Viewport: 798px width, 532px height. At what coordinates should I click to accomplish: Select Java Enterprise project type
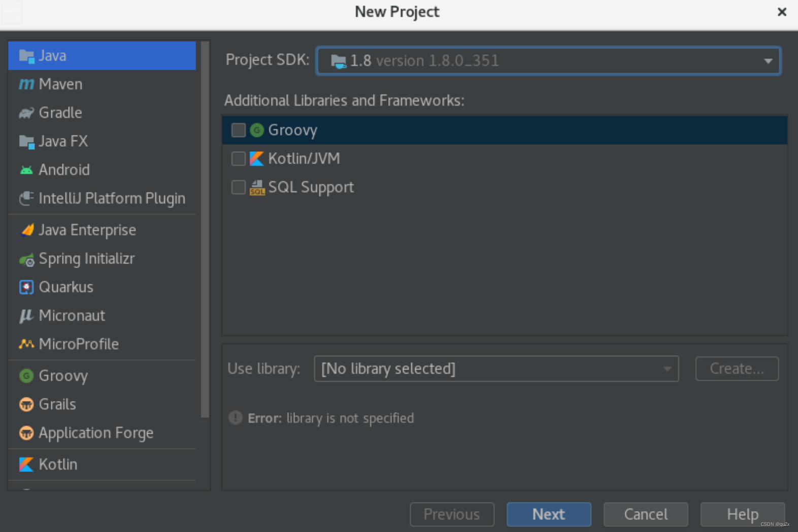tap(102, 230)
